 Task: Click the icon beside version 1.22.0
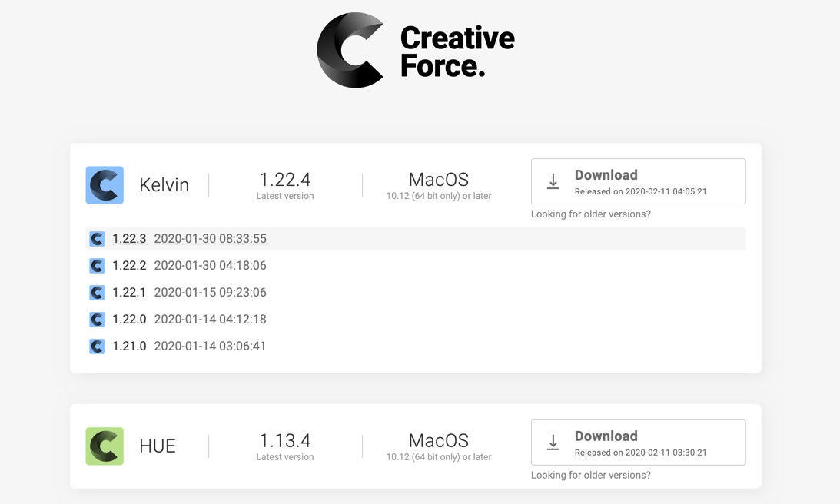pyautogui.click(x=97, y=320)
